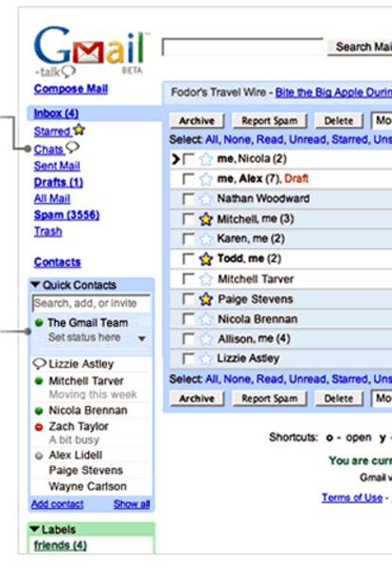Click gray offline dot of Alex Lidell

[x=39, y=455]
